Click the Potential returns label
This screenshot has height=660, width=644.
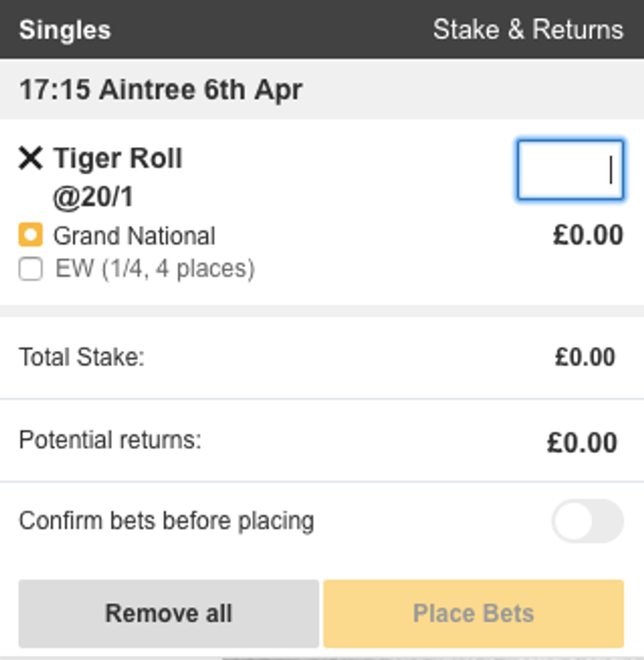coord(110,441)
